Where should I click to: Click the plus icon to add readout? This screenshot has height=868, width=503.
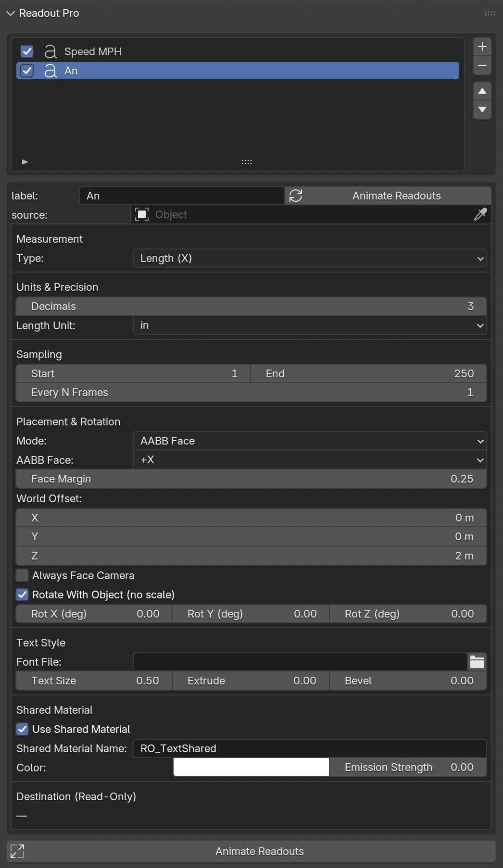pos(482,47)
